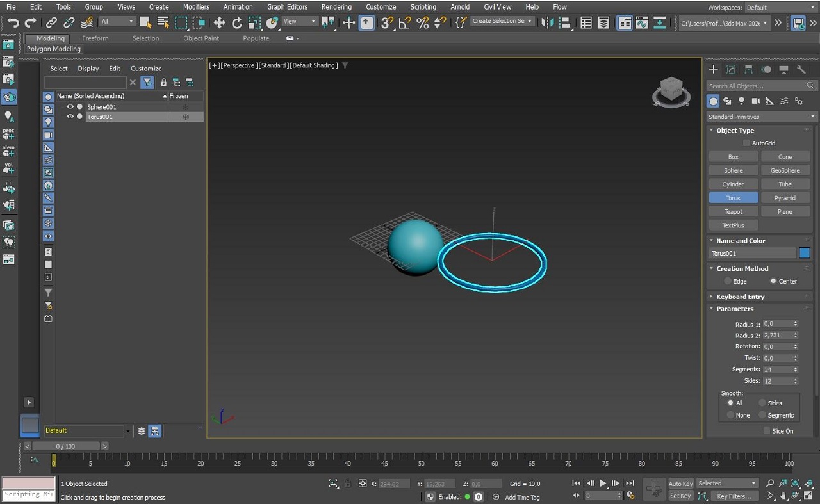
Task: Hide Sphere001 using its eye icon
Action: 70,107
